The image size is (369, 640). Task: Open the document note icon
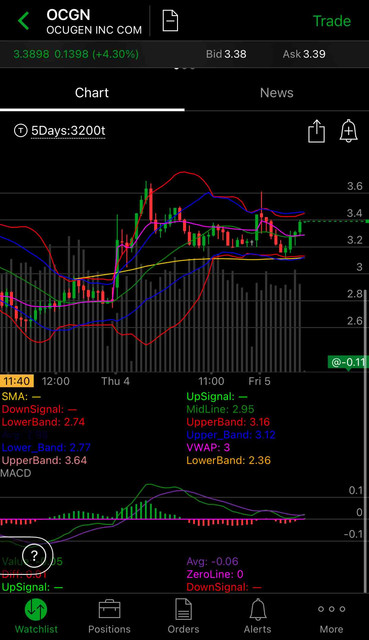pos(170,21)
